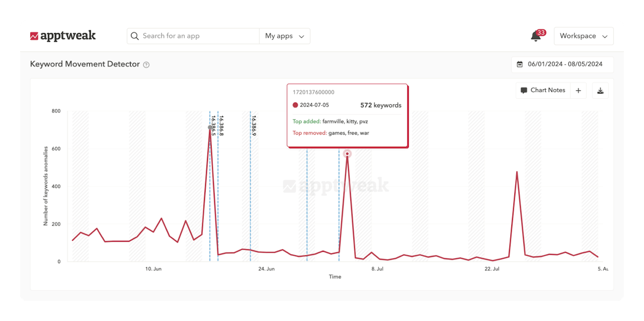Viewport: 644px width, 321px height.
Task: Open the notification bell with 33 alerts
Action: [535, 37]
